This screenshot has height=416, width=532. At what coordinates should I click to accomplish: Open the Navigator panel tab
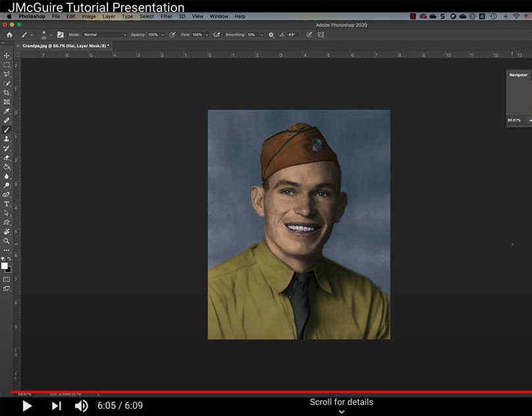point(518,74)
